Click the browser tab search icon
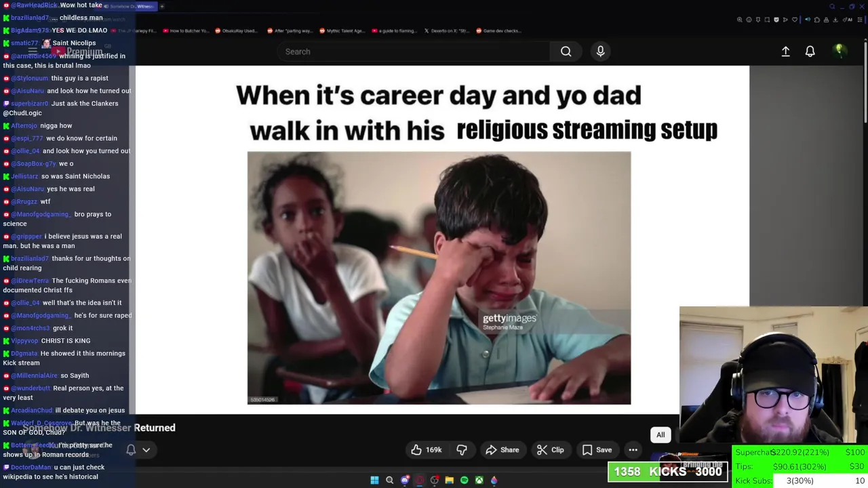The width and height of the screenshot is (868, 488). click(832, 7)
